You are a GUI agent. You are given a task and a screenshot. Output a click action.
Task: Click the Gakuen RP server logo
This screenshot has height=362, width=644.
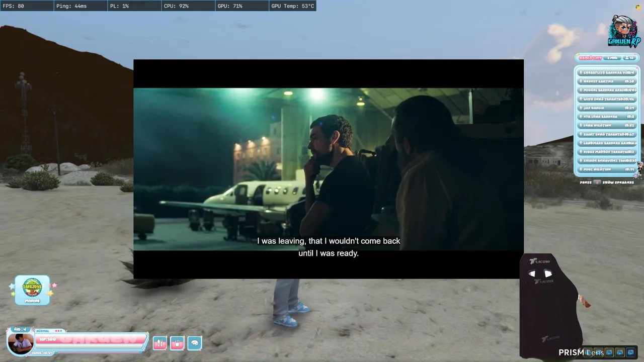coord(624,31)
